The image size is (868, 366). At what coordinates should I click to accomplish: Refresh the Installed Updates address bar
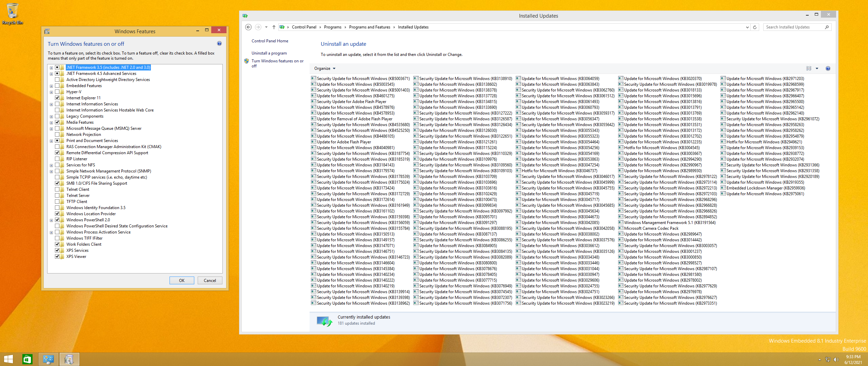point(755,27)
